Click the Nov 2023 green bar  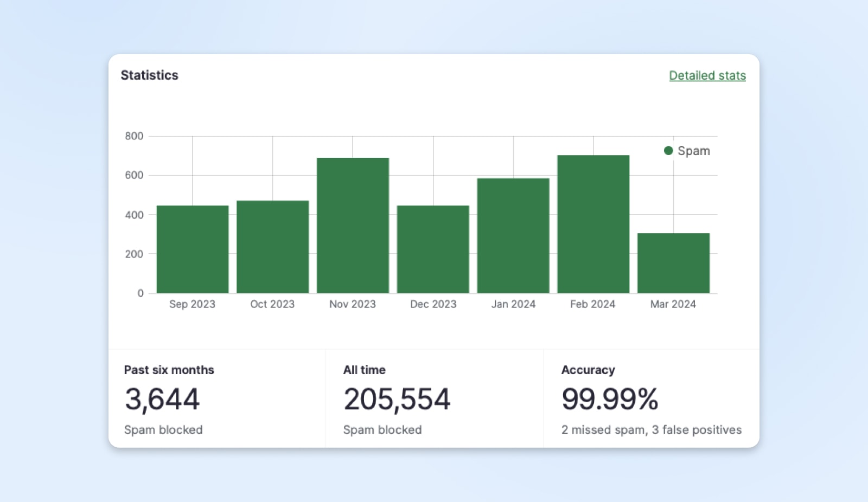(353, 226)
